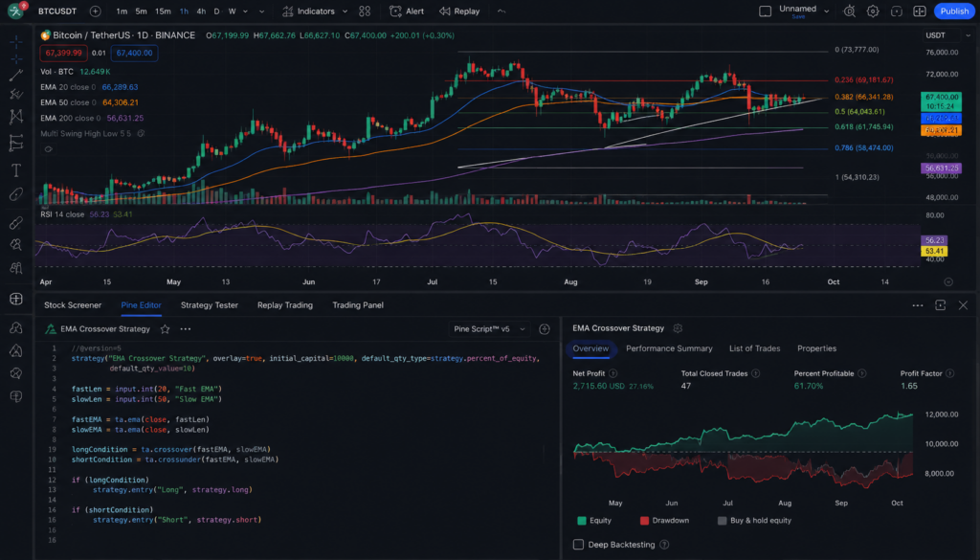Select the measure ruler tool
The width and height of the screenshot is (980, 560).
click(x=16, y=194)
